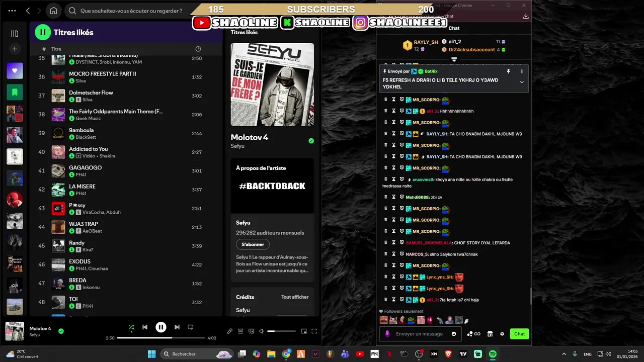Expand the pinned BotRix message chevron
Image resolution: width=644 pixels, height=362 pixels.
[x=522, y=82]
